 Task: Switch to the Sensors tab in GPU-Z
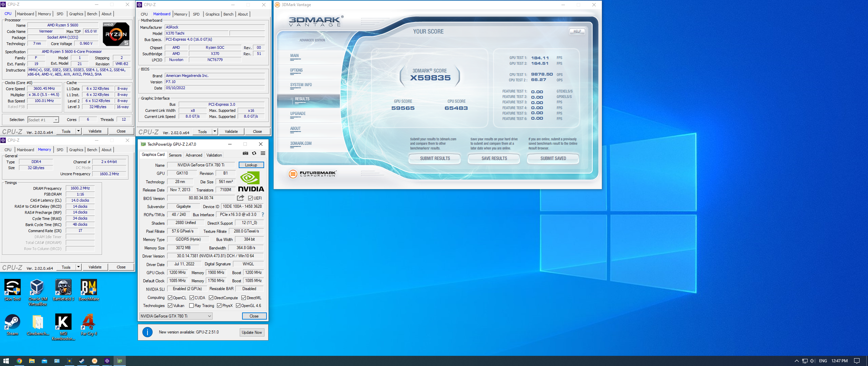coord(175,155)
